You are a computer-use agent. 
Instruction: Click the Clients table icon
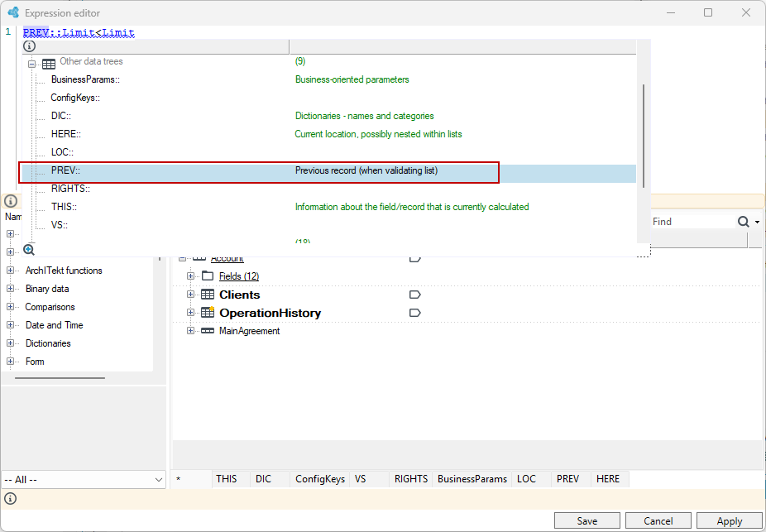(208, 295)
